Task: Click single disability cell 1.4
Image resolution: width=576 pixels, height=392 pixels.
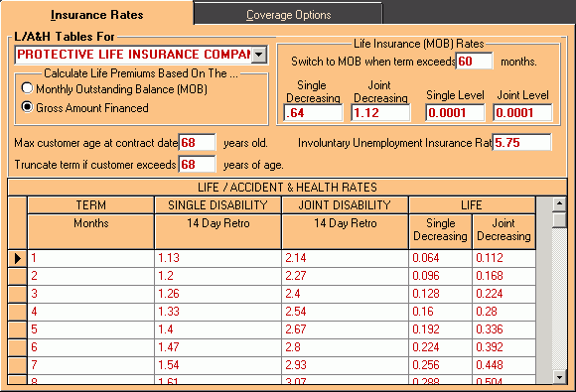Action: click(x=217, y=329)
